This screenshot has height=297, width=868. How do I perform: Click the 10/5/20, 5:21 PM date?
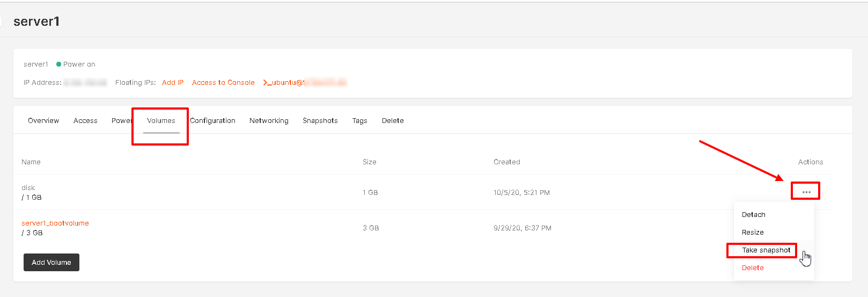(x=521, y=192)
